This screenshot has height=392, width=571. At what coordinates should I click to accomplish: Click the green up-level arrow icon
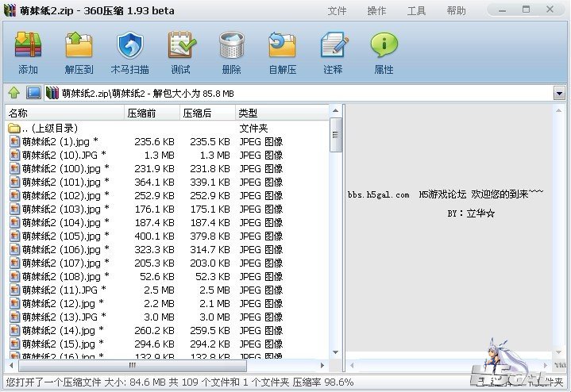pyautogui.click(x=14, y=94)
